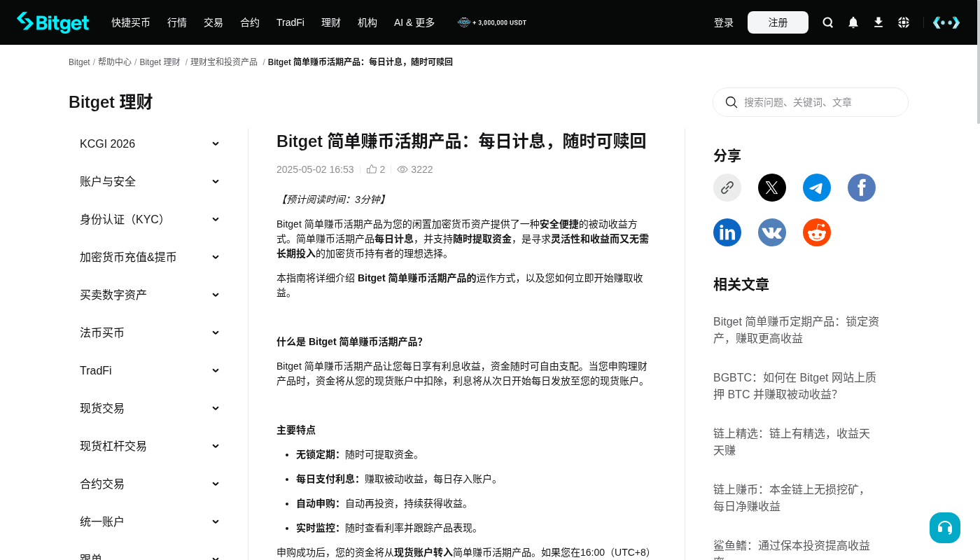980x560 pixels.
Task: Open related article 链上赚币
Action: point(790,498)
